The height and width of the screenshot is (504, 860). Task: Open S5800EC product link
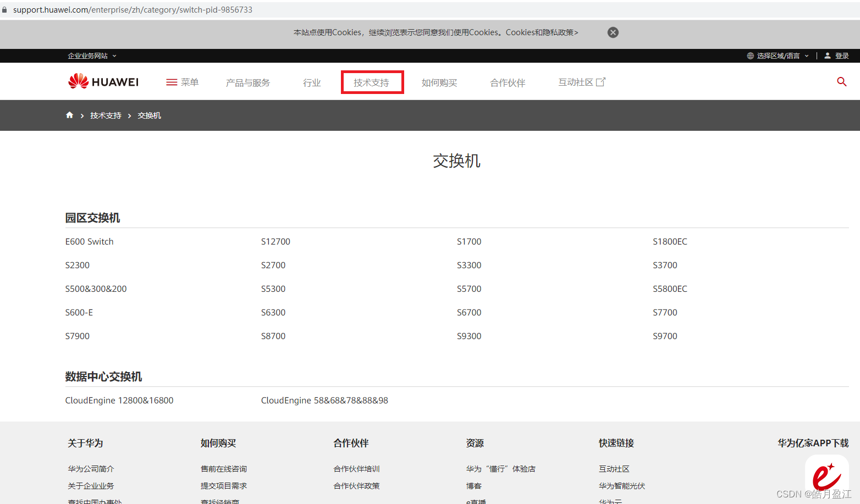[670, 289]
